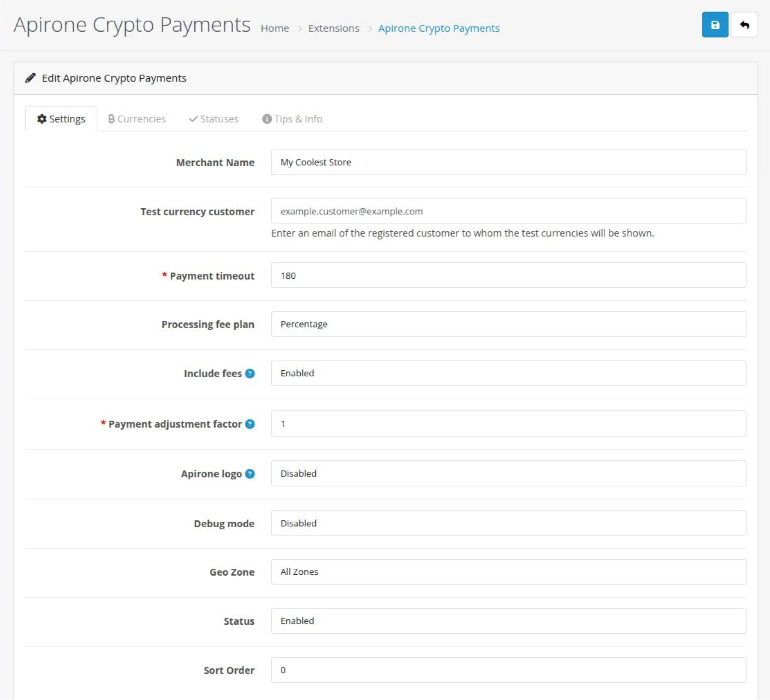Open the Tips & Info tab

tap(292, 119)
